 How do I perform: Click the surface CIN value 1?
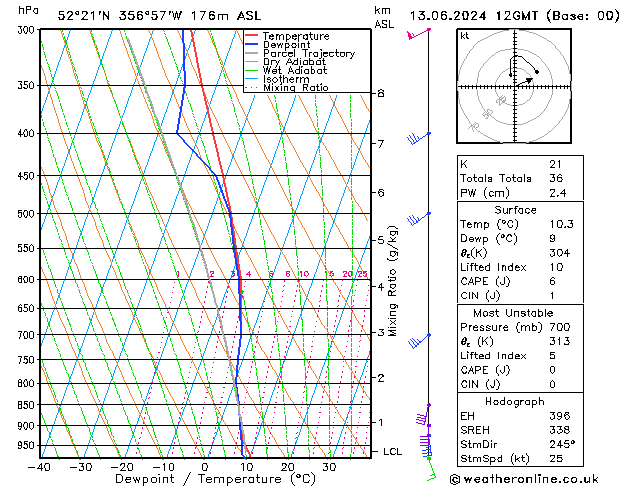552,296
